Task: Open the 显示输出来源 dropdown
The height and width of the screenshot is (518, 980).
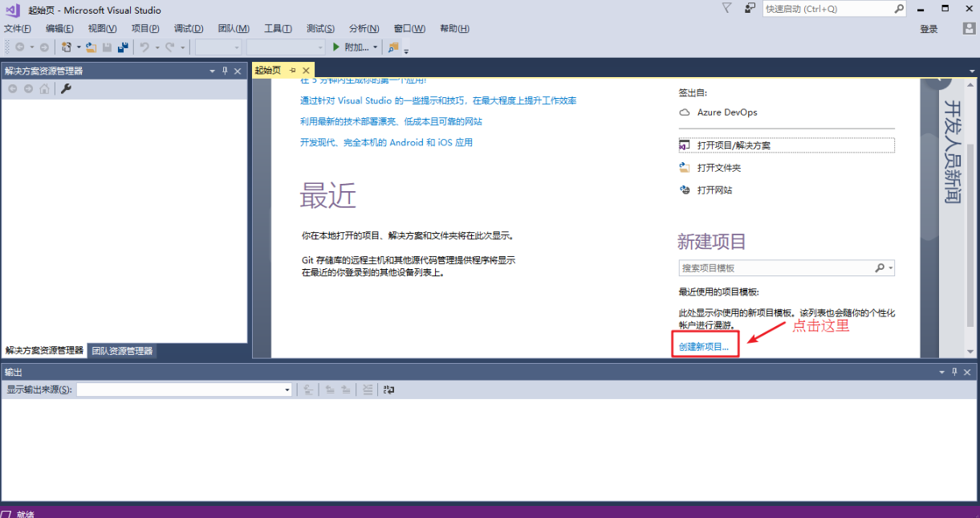Action: pos(287,390)
